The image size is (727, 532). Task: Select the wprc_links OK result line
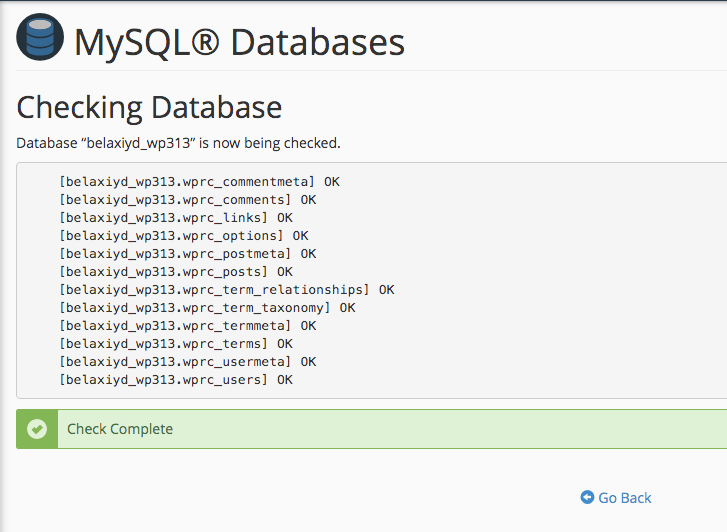176,218
